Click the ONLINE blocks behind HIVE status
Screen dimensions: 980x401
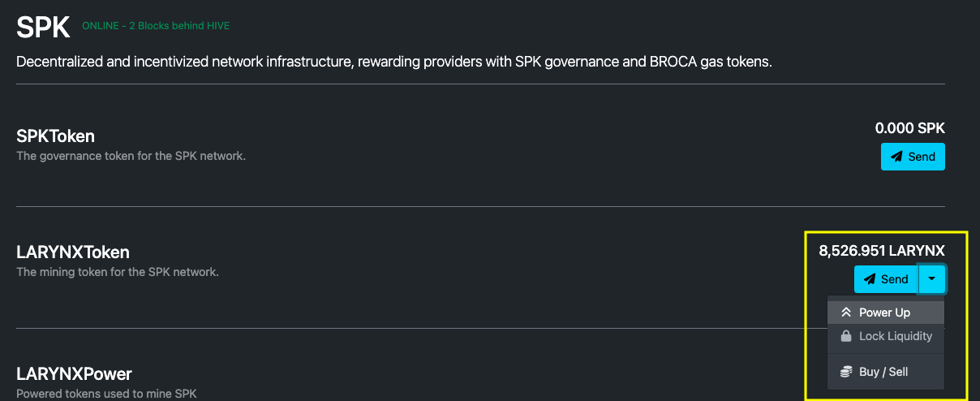(156, 26)
